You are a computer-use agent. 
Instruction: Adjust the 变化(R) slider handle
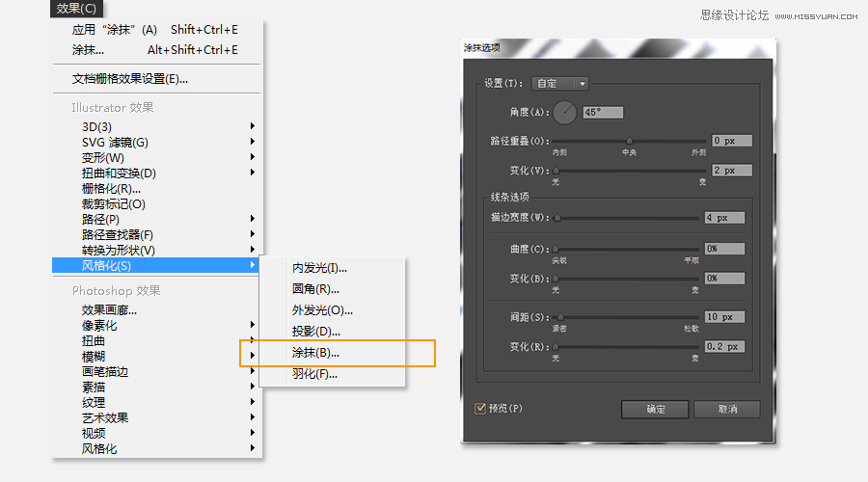pos(556,347)
